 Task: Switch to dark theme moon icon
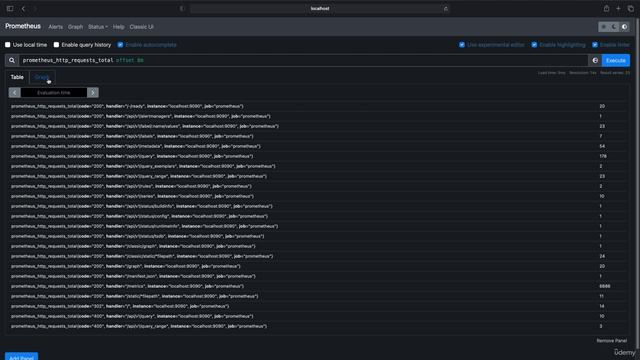pos(614,27)
